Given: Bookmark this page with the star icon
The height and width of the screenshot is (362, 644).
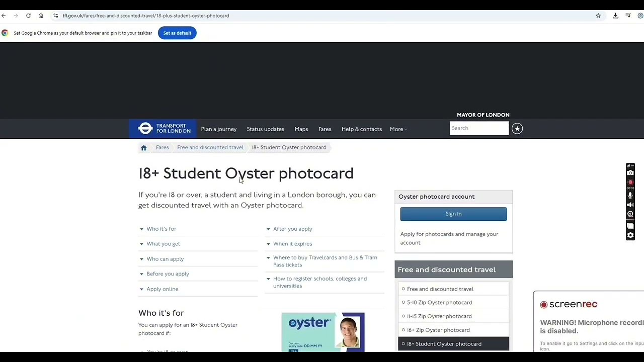Looking at the screenshot, I should pyautogui.click(x=598, y=16).
